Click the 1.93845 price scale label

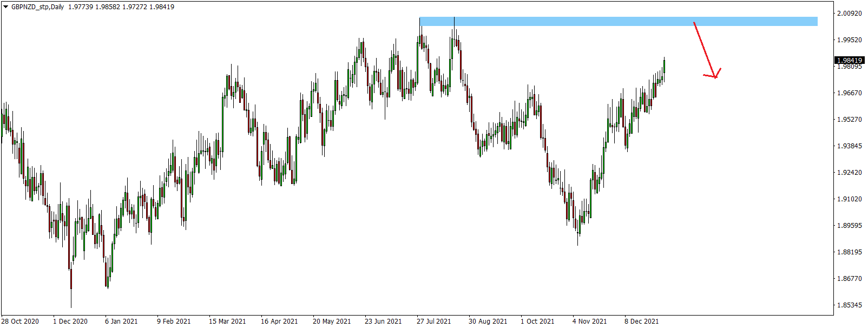coord(850,146)
